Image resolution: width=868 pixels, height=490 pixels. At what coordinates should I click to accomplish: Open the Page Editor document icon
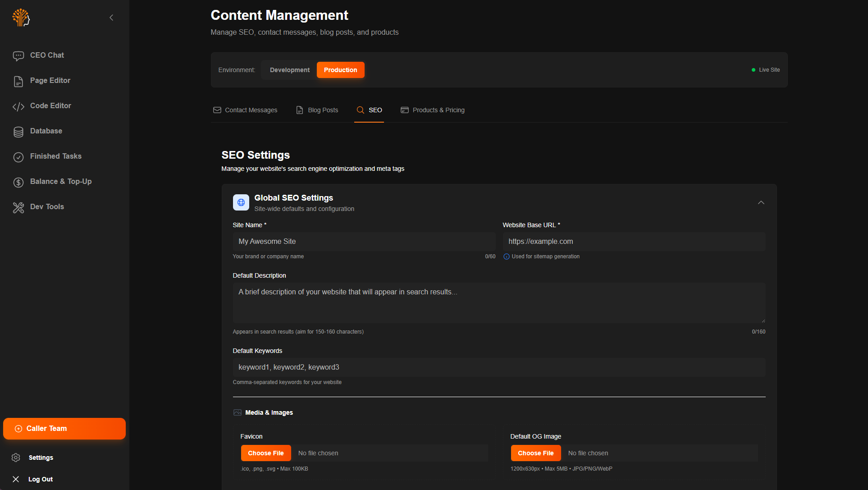point(18,81)
